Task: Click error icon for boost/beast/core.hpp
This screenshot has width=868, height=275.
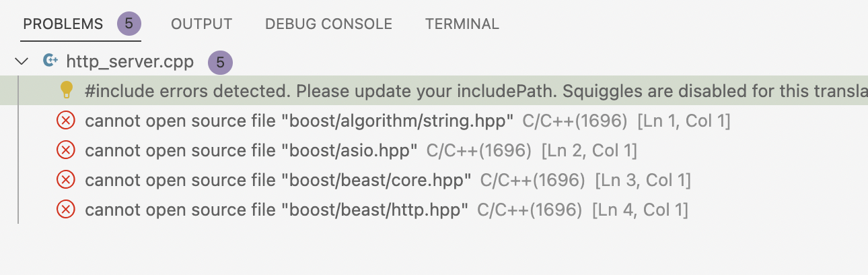Action: click(66, 180)
